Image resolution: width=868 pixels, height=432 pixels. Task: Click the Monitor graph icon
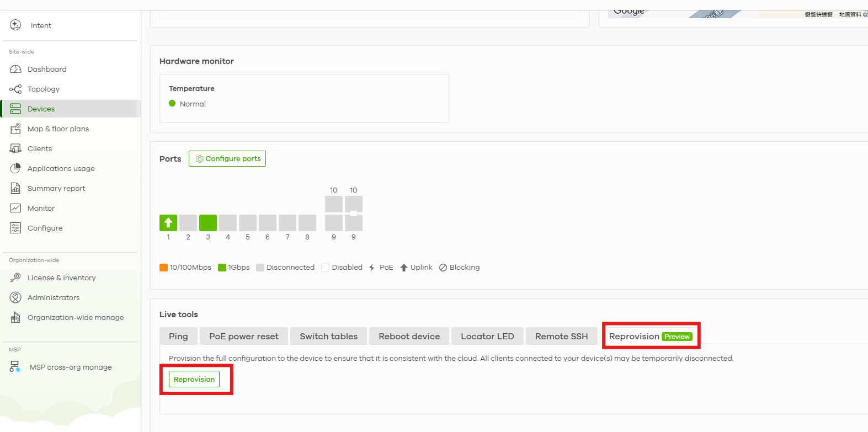(15, 208)
